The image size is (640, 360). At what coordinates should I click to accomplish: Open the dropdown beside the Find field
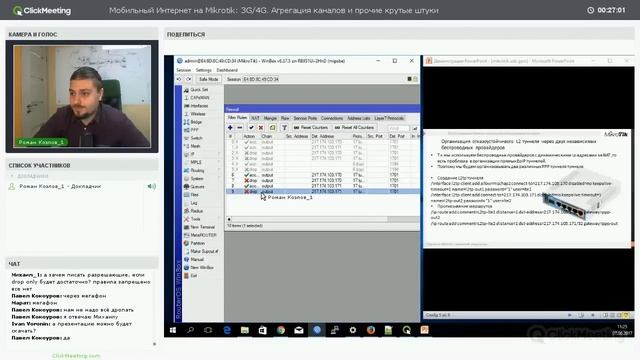[x=415, y=128]
